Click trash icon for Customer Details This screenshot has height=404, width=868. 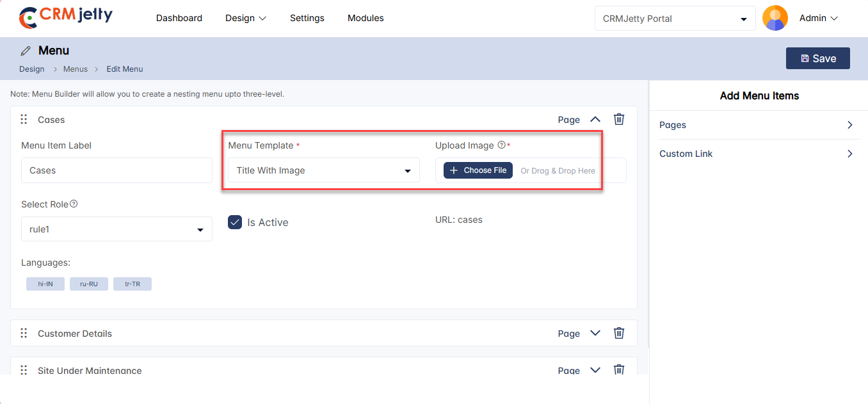pos(619,333)
